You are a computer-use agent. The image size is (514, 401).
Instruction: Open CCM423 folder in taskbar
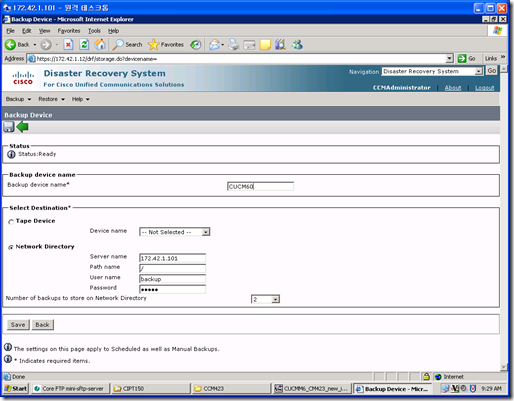tap(231, 389)
